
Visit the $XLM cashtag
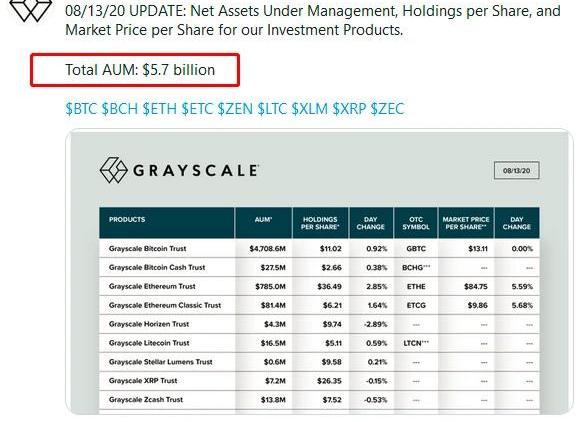tap(310, 109)
